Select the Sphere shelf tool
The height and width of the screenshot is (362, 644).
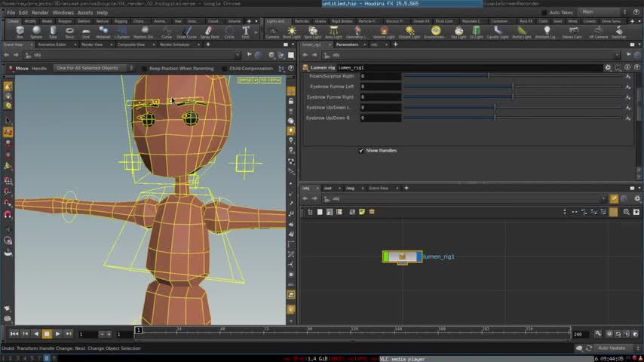tap(36, 32)
